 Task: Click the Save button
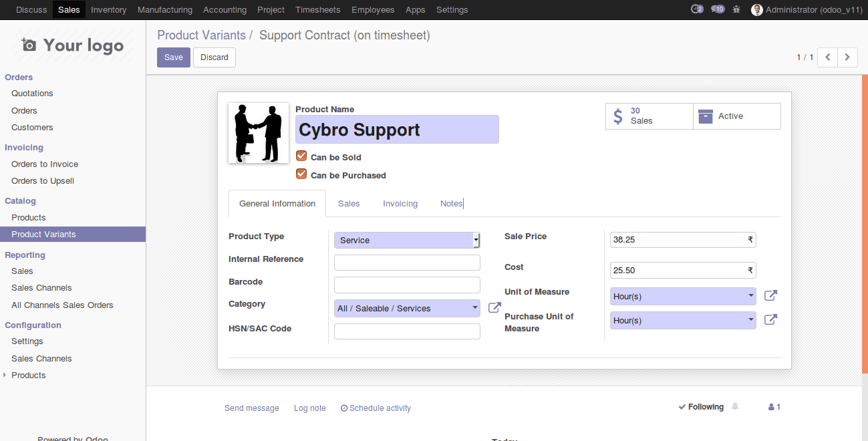pyautogui.click(x=173, y=57)
